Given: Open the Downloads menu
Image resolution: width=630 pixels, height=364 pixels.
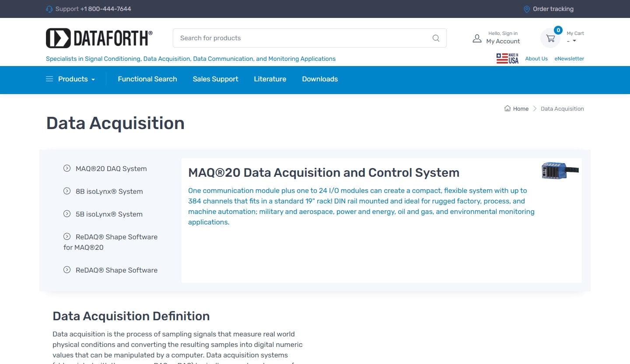Looking at the screenshot, I should 320,79.
